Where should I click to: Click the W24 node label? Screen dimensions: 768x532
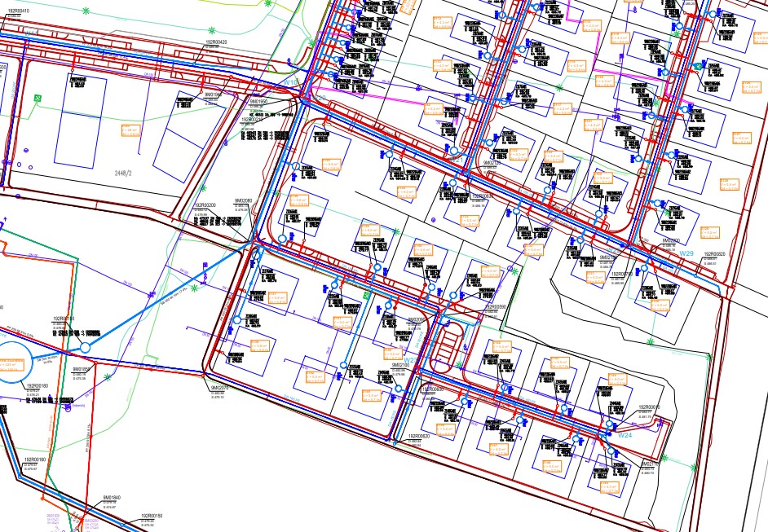point(626,437)
